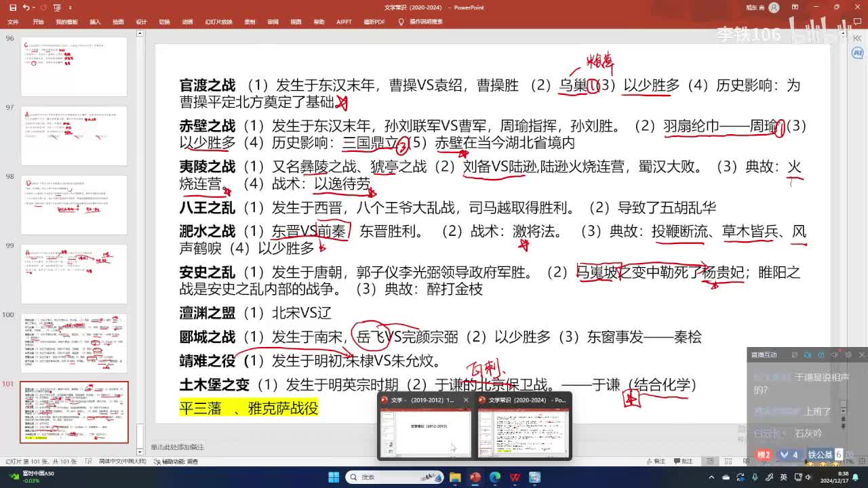Select slide 98 thumbnail
The image size is (868, 488).
coord(74,205)
